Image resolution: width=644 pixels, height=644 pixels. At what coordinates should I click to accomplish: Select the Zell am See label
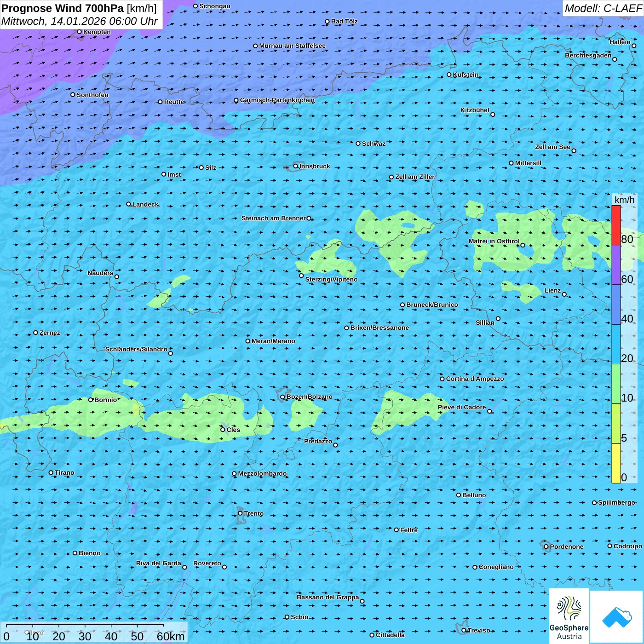[x=552, y=147]
